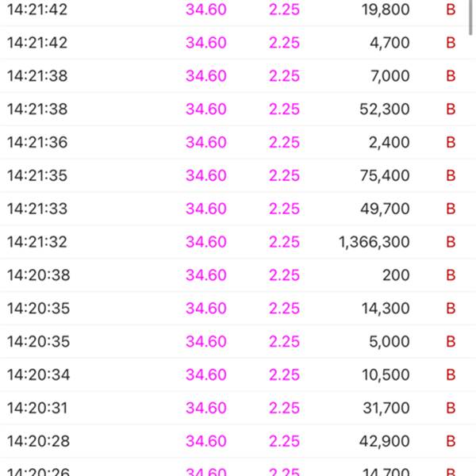Viewport: 476px width, 476px height.
Task: Select the 2,400 volume cell
Action: tap(390, 143)
